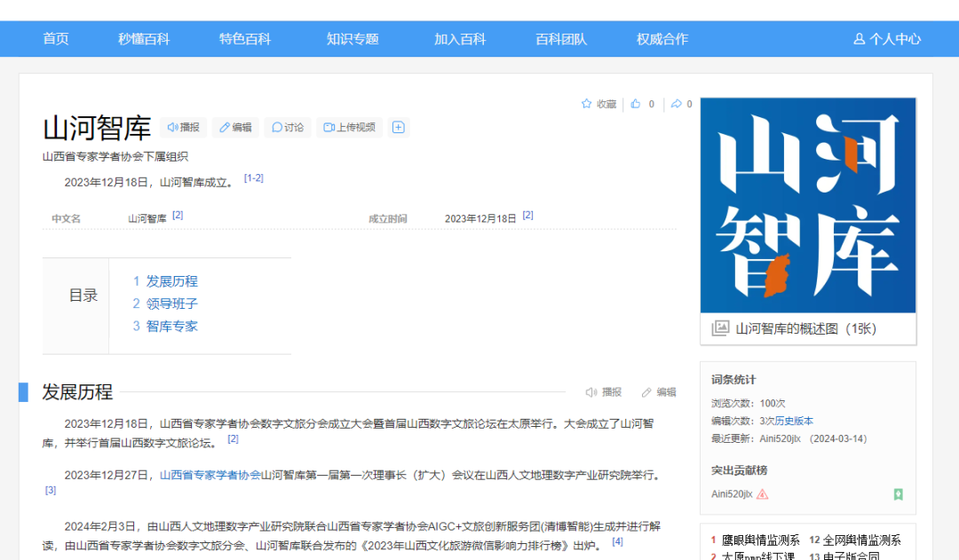
Task: Open 个人中心 user profile
Action: (x=887, y=39)
